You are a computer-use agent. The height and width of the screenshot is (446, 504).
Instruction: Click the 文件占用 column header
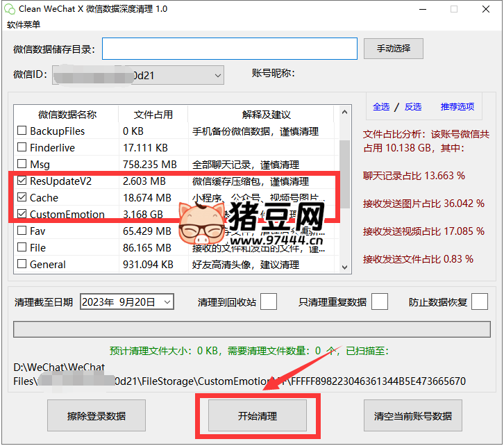(153, 114)
